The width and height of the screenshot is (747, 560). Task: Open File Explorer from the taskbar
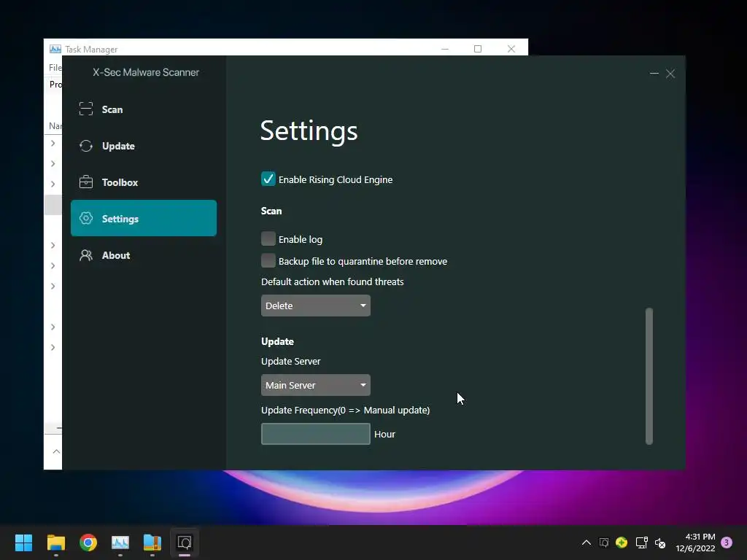55,542
